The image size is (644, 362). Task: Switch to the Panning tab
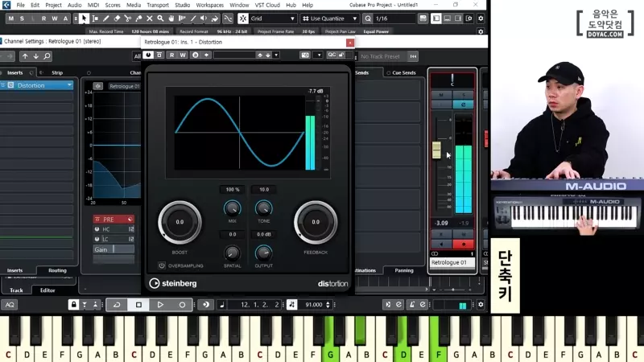coord(404,270)
